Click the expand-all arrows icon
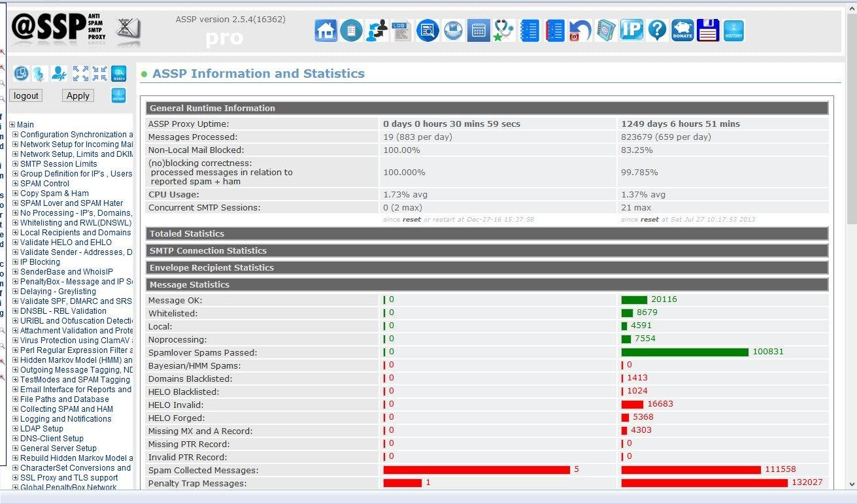The height and width of the screenshot is (504, 857). coord(80,74)
